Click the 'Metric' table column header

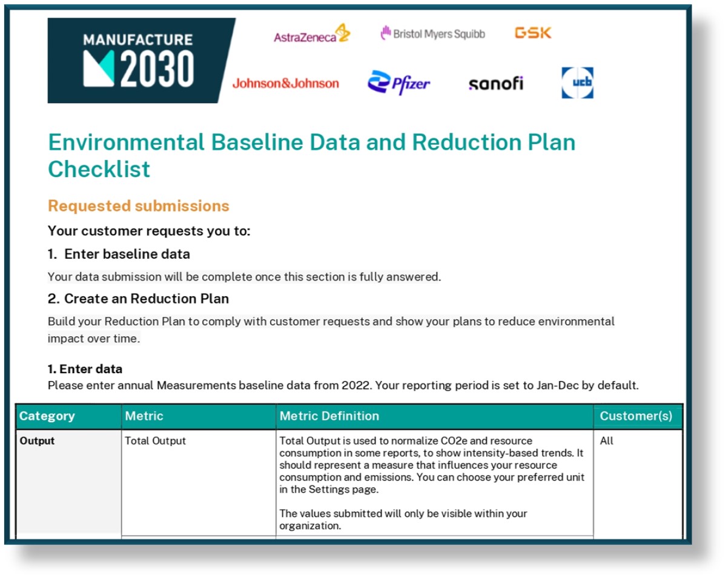click(x=199, y=416)
